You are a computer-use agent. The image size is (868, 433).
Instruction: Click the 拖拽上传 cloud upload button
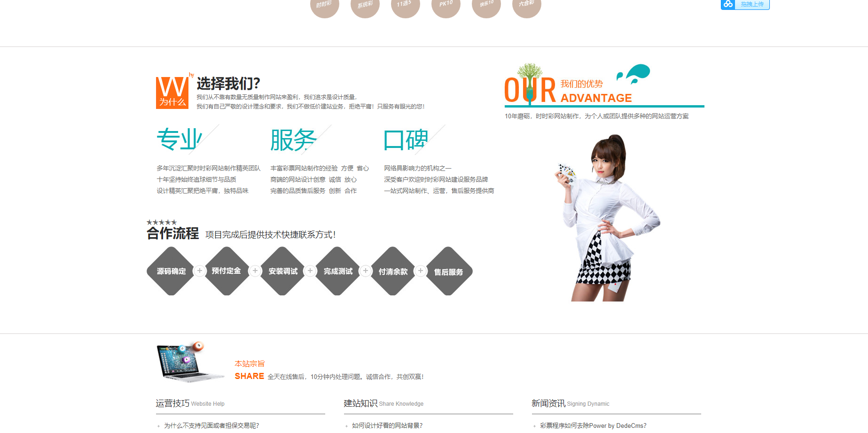click(x=745, y=4)
